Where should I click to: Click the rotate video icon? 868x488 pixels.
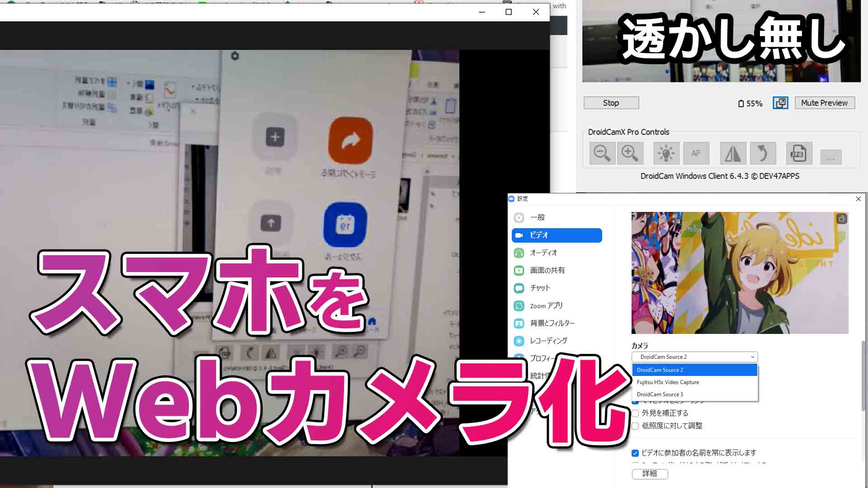tap(763, 153)
